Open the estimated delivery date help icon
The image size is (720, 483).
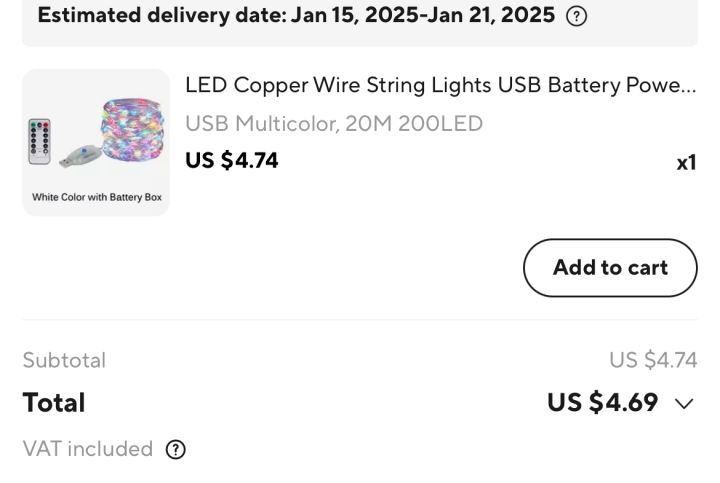[576, 17]
